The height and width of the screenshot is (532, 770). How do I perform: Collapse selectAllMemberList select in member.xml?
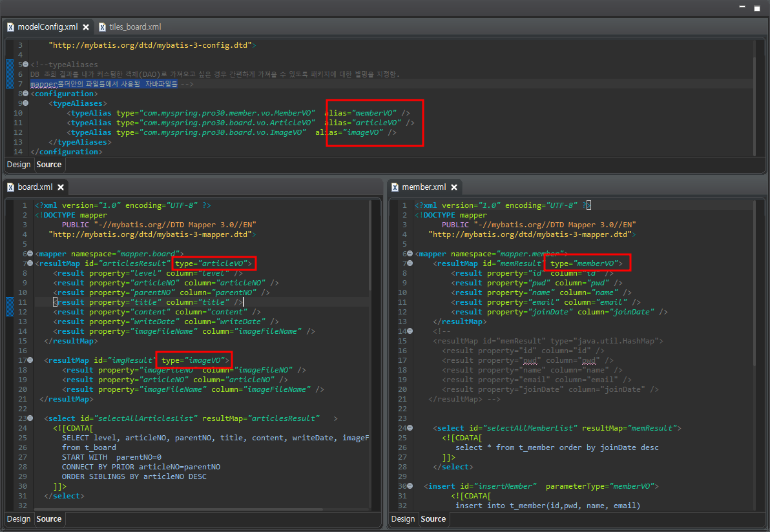pos(410,428)
